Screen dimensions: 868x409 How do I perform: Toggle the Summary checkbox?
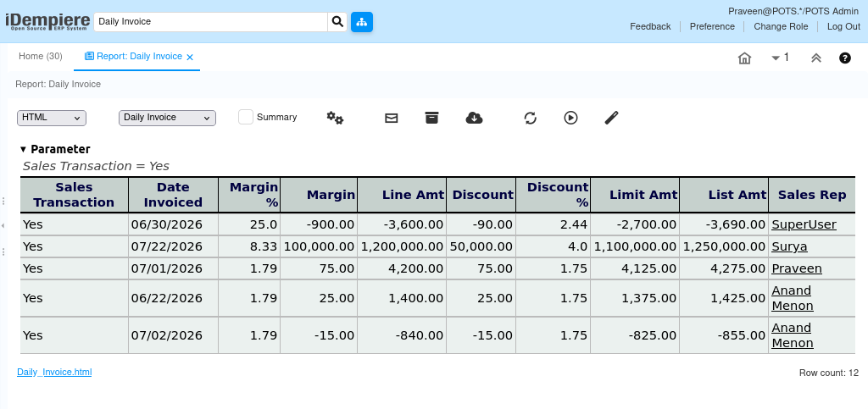(x=246, y=117)
